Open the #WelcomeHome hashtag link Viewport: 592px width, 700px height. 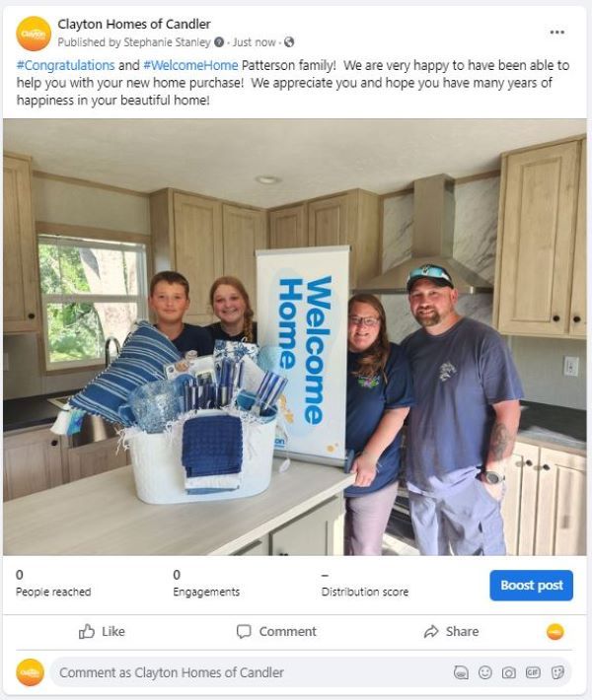(x=190, y=65)
